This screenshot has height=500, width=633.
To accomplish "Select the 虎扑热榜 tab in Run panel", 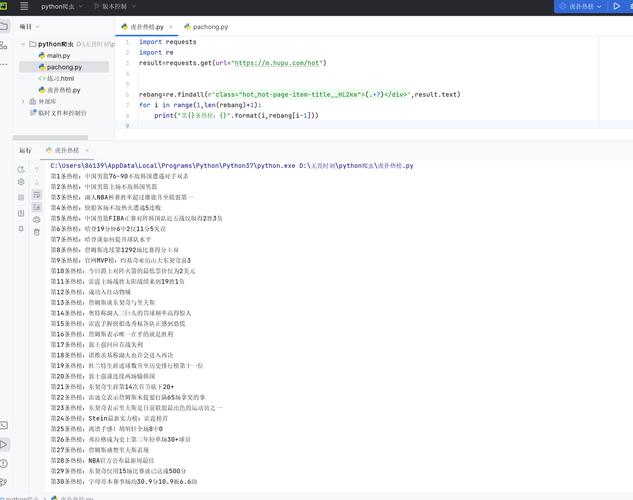I will [67, 150].
